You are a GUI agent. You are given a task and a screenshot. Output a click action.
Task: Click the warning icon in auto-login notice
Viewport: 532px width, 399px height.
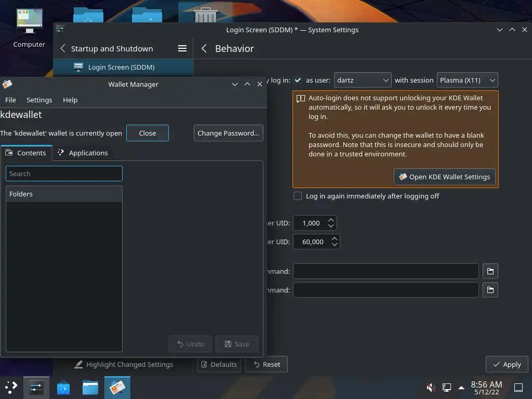[301, 99]
